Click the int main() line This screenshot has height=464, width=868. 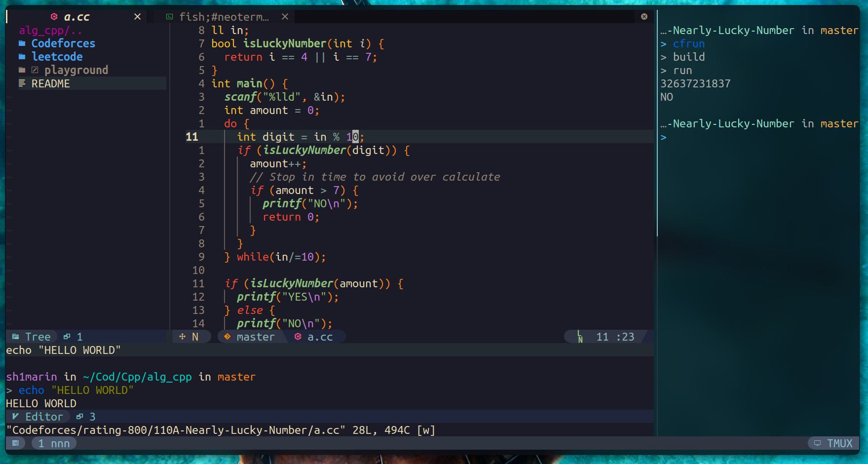tap(250, 83)
